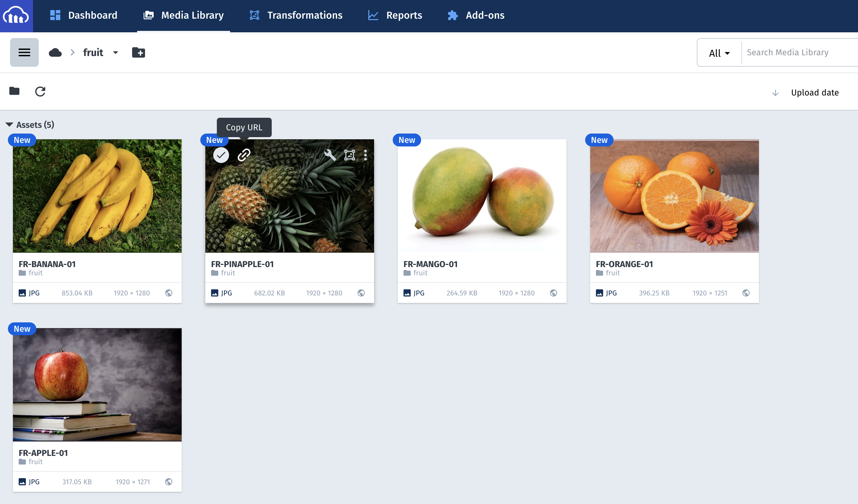Image resolution: width=858 pixels, height=504 pixels.
Task: Click the Copy URL link icon on pineapple
Action: click(244, 155)
